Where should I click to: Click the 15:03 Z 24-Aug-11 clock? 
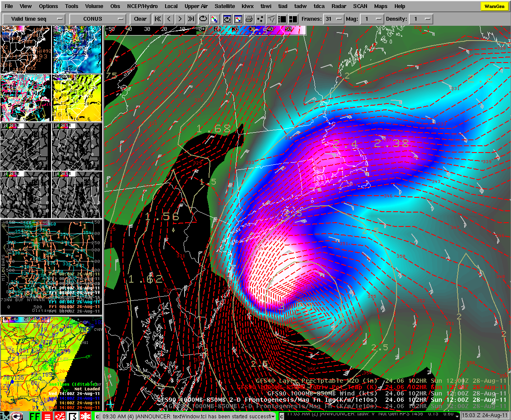[485, 416]
